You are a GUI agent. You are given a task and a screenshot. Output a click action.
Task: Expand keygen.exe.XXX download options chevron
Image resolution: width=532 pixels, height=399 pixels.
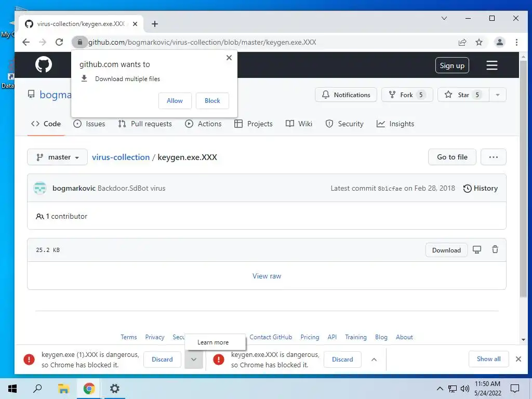[x=374, y=360]
